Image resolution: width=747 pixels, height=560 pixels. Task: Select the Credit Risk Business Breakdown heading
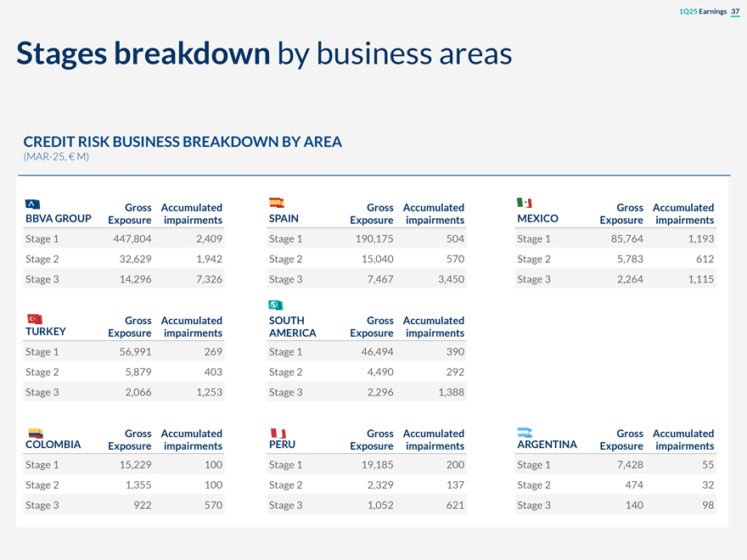click(183, 142)
